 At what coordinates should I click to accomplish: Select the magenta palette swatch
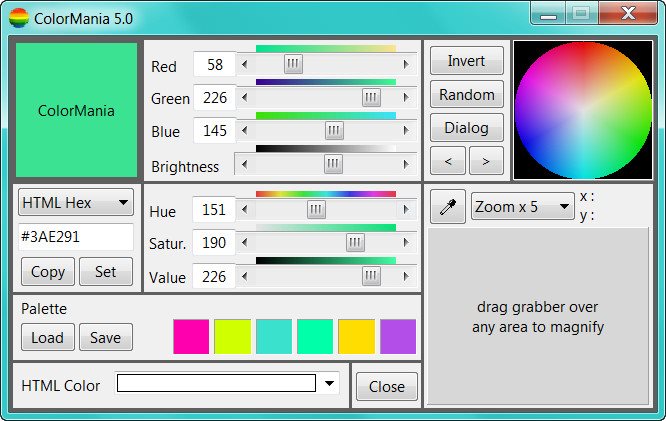(191, 337)
